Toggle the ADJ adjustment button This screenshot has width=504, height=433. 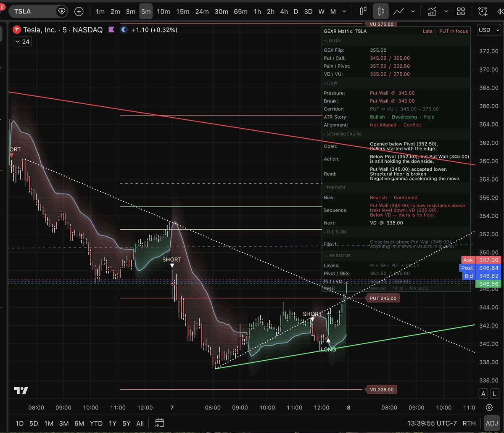491,423
